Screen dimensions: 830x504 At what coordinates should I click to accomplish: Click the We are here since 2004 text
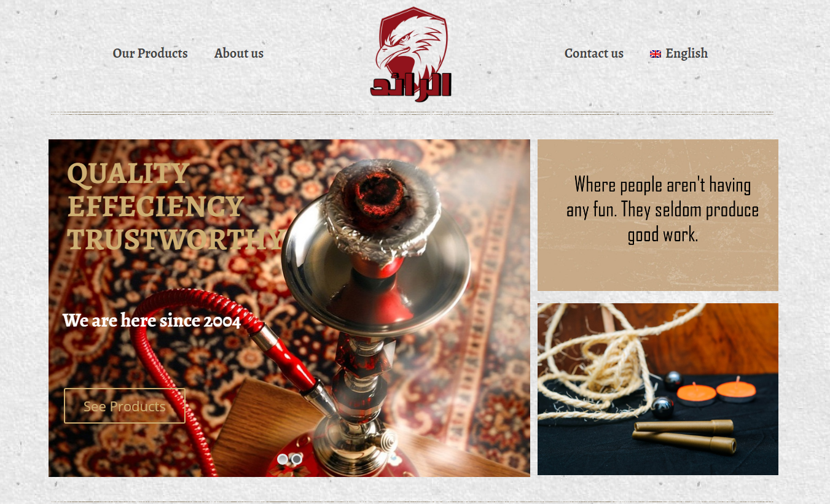pyautogui.click(x=152, y=320)
